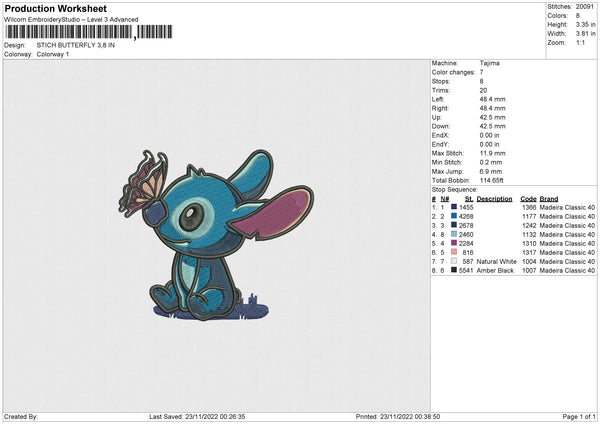
Task: Click the pink swatch for code 1317
Action: (x=454, y=252)
